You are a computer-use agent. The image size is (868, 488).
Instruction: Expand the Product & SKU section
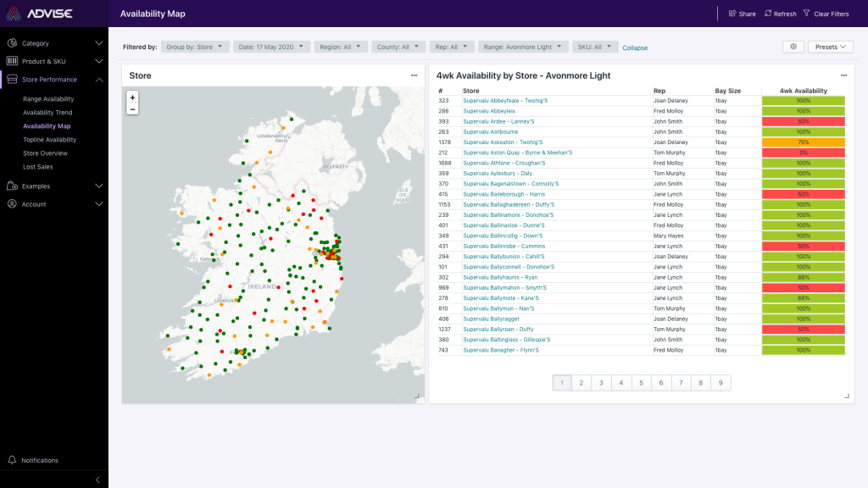click(99, 61)
